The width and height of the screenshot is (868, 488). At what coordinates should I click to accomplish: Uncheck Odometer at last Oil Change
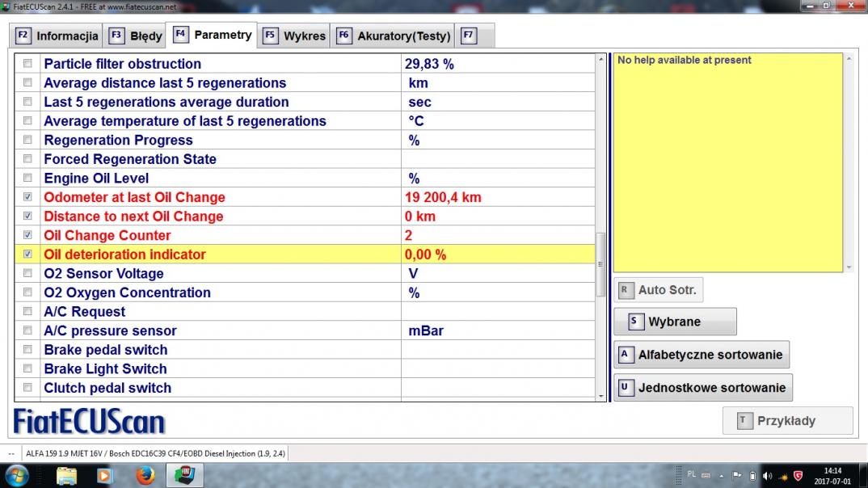point(27,197)
